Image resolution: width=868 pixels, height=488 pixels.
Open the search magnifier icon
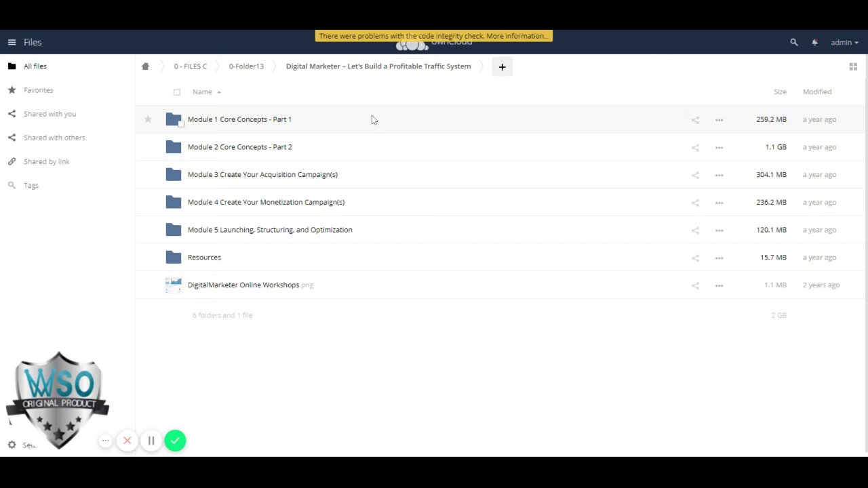tap(794, 42)
